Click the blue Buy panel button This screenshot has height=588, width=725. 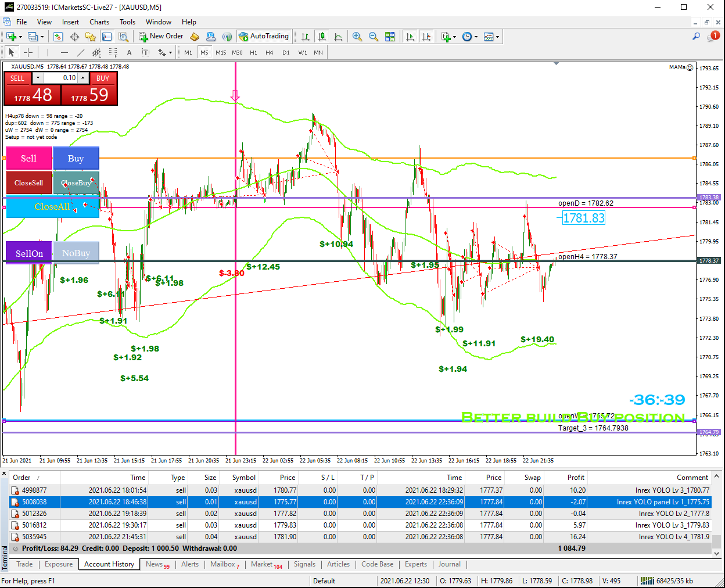click(76, 158)
